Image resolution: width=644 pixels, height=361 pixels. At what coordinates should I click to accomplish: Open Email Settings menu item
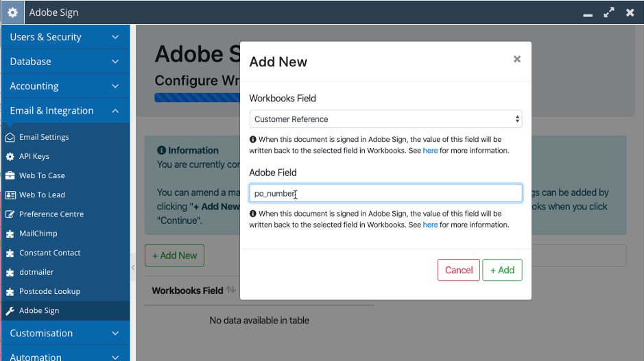pos(44,138)
